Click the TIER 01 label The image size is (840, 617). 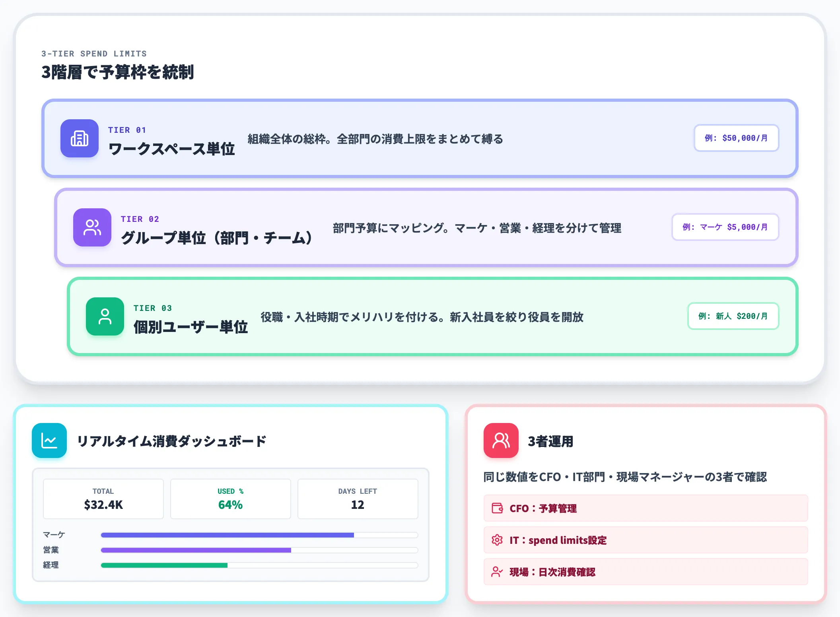point(127,130)
